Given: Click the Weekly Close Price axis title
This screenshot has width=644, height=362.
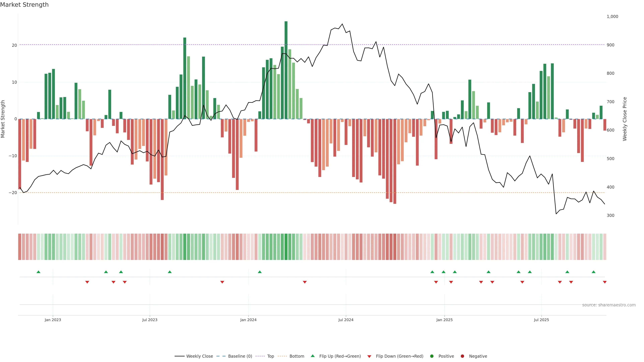Looking at the screenshot, I should 625,119.
